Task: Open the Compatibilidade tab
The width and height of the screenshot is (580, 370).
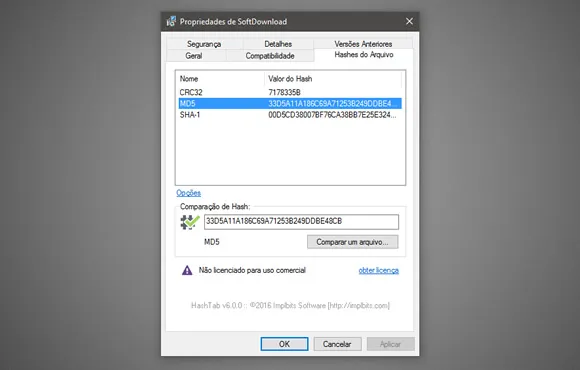Action: tap(270, 56)
